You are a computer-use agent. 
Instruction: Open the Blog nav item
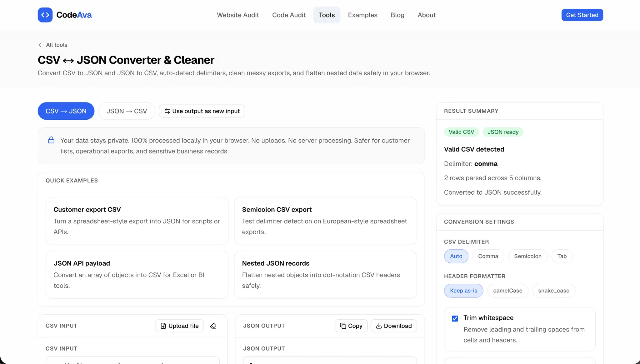(x=397, y=15)
